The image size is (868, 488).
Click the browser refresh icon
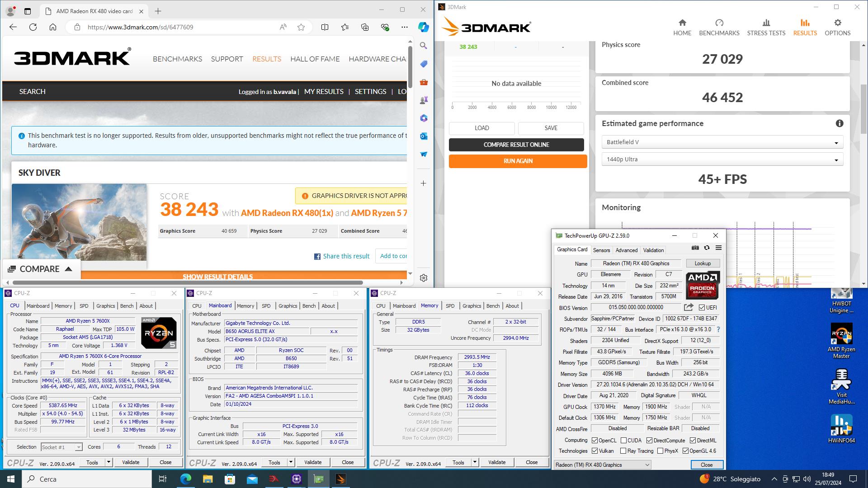(33, 27)
